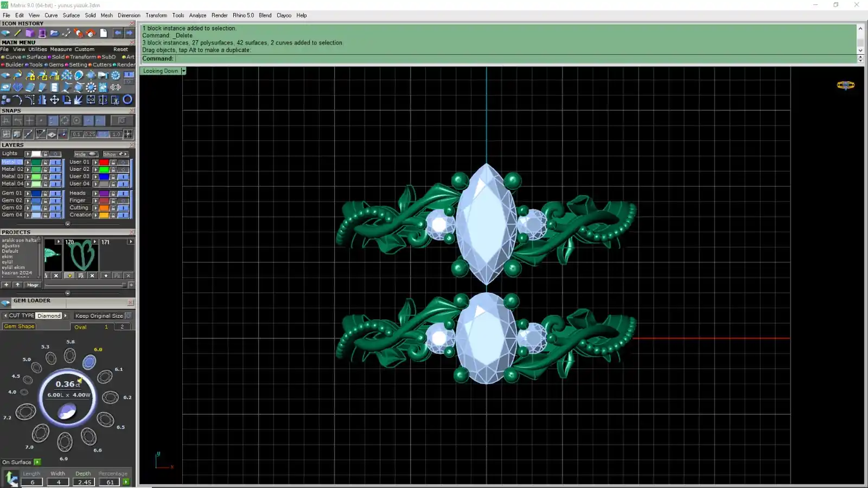Click the viewport orientation ring icon
868x488 pixels.
coord(845,85)
